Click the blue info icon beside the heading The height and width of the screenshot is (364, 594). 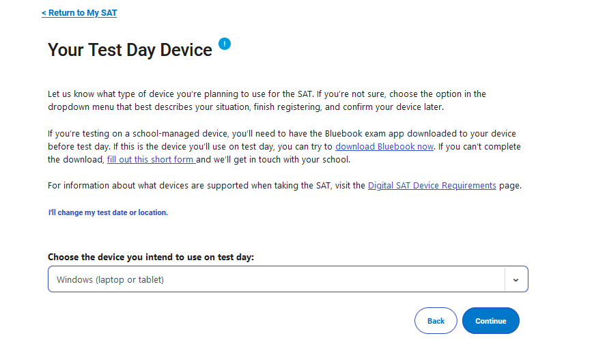(x=225, y=44)
